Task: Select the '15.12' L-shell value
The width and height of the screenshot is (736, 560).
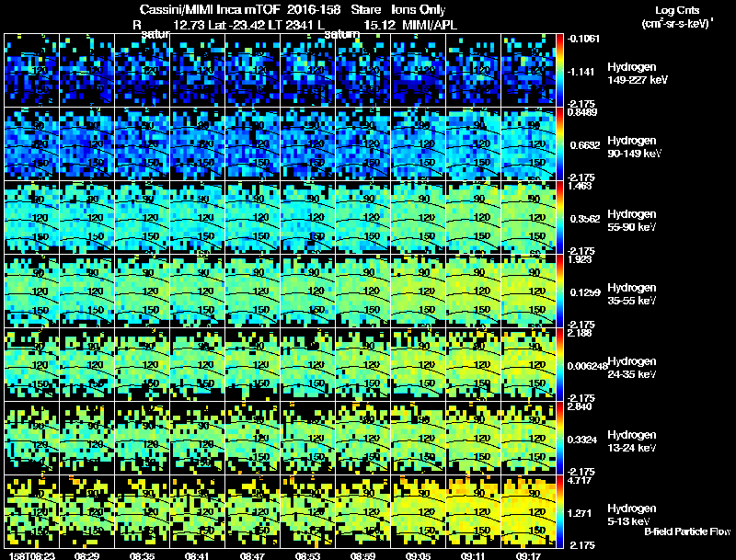Action: pos(379,25)
